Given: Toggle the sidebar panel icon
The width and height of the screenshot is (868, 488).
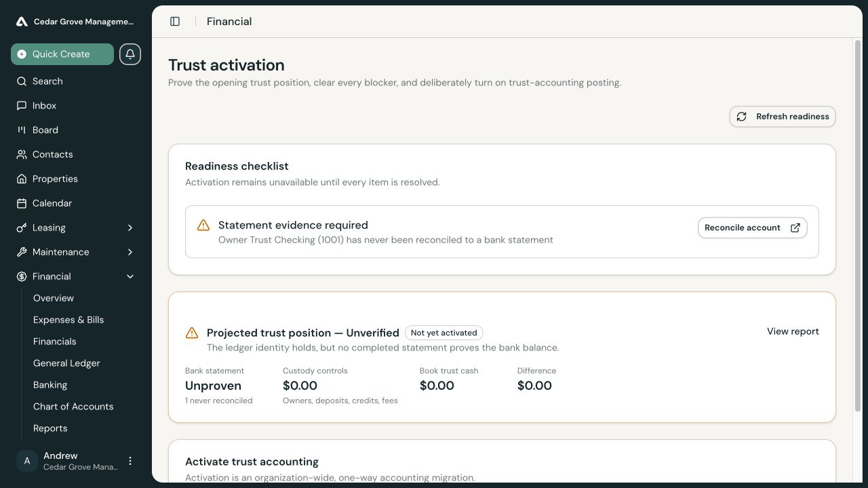Looking at the screenshot, I should click(175, 22).
